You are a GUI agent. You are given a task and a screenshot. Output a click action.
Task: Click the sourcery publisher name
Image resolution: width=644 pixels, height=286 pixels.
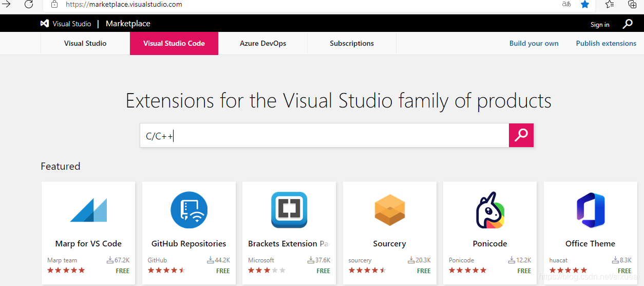(360, 260)
